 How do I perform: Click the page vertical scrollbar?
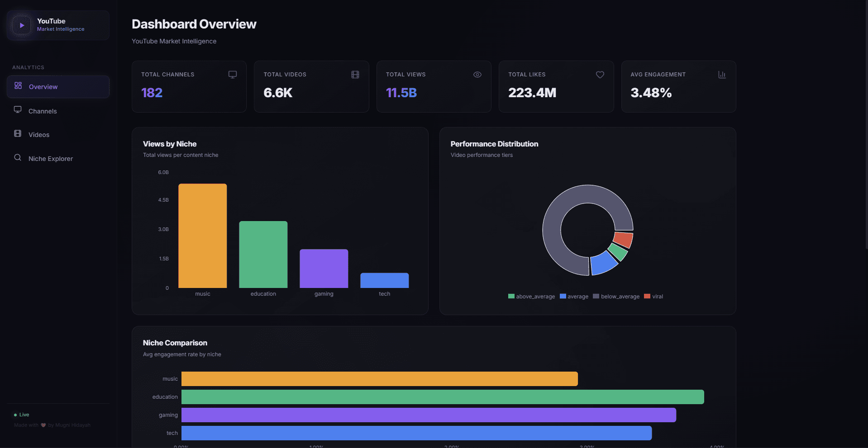(866, 124)
